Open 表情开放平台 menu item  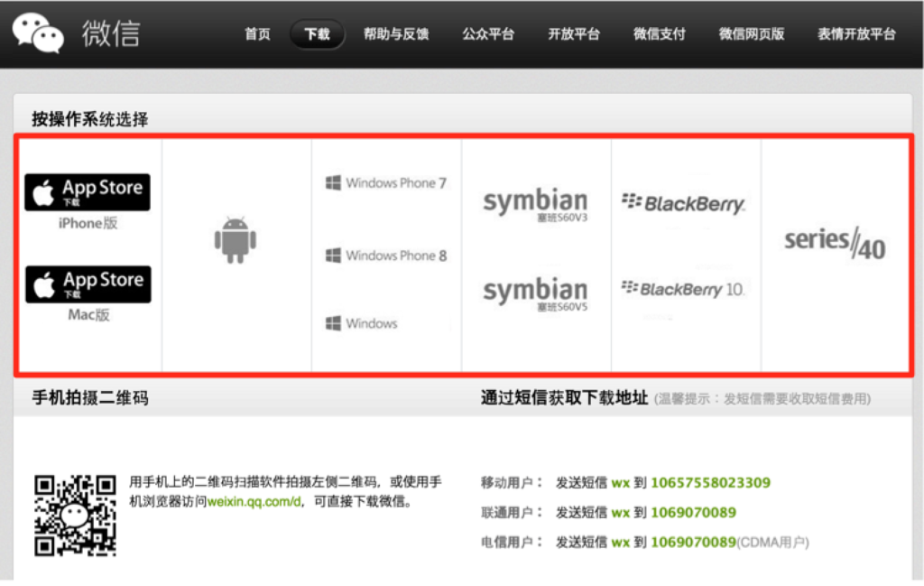[856, 34]
